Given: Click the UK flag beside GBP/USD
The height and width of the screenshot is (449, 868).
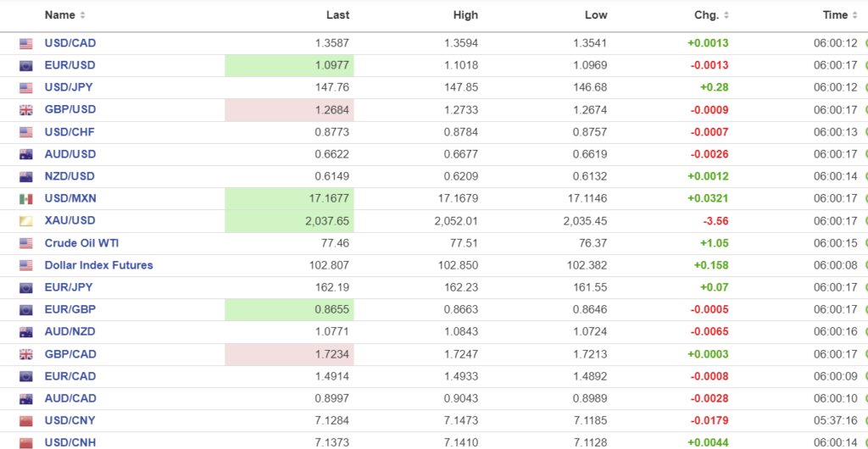Looking at the screenshot, I should (26, 110).
